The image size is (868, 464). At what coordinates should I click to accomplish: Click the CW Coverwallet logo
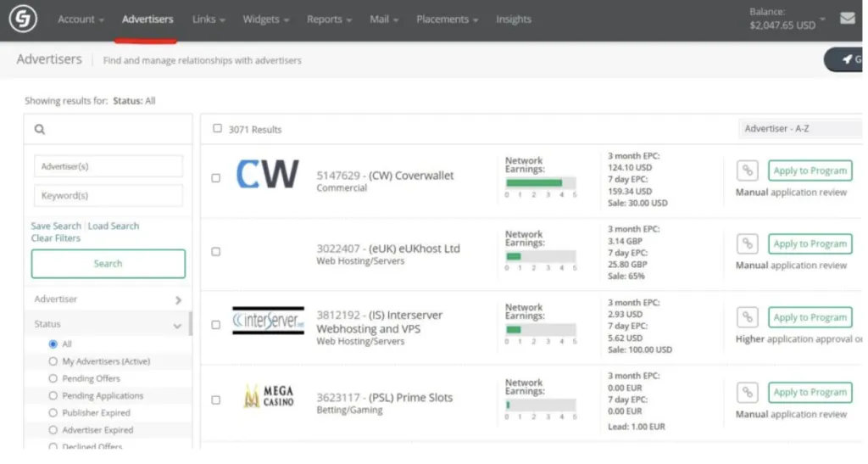tap(268, 175)
